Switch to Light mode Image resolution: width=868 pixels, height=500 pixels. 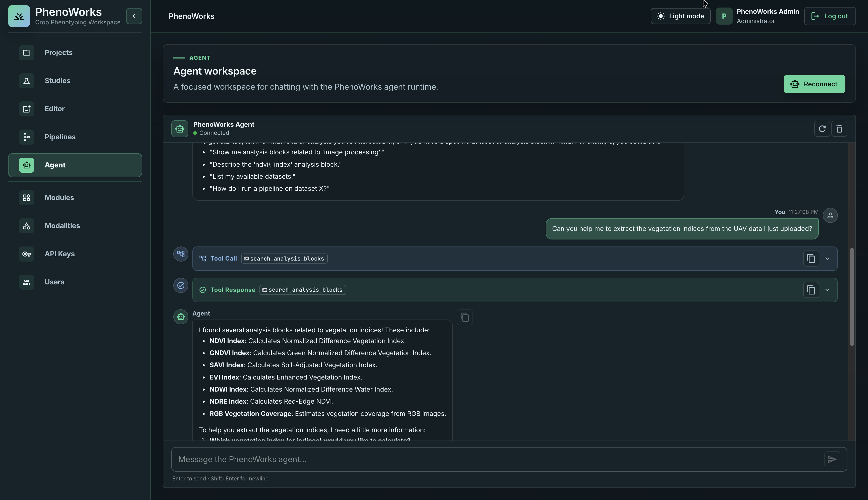[680, 16]
